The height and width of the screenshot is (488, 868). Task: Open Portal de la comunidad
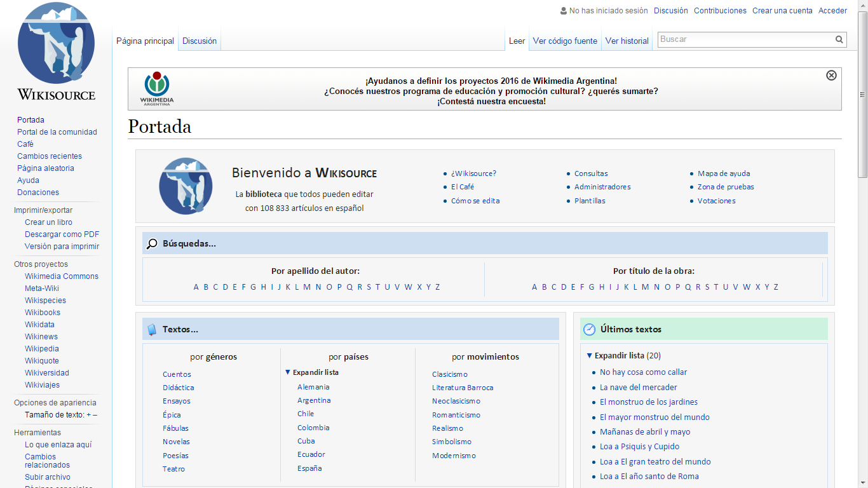pyautogui.click(x=57, y=132)
